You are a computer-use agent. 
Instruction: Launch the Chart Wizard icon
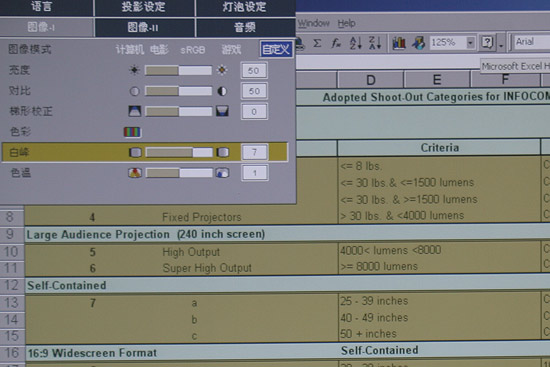399,43
